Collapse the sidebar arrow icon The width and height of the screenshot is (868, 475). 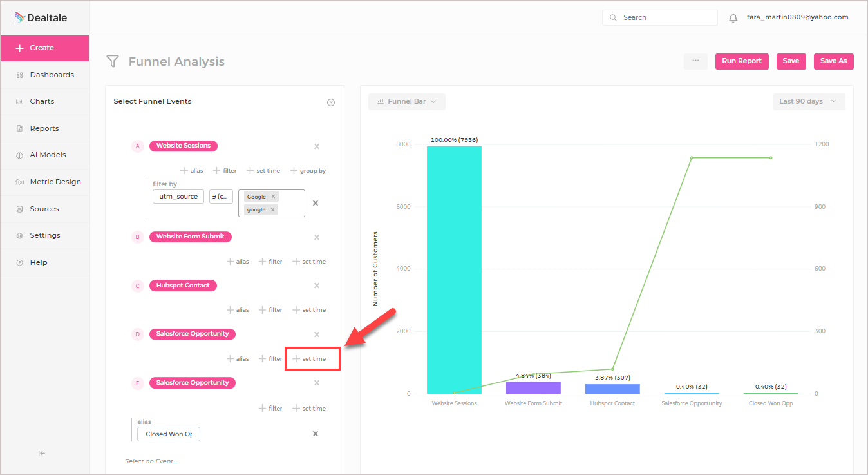click(x=42, y=453)
